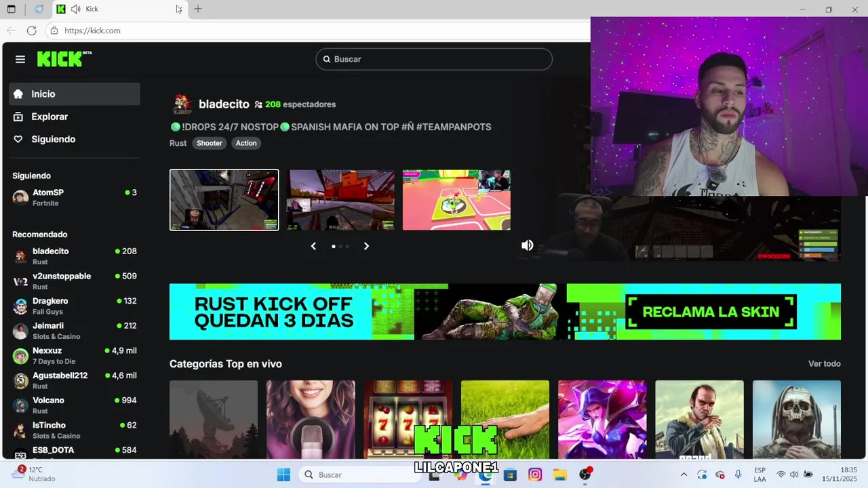868x488 pixels.
Task: Open the GTA category card
Action: (699, 420)
